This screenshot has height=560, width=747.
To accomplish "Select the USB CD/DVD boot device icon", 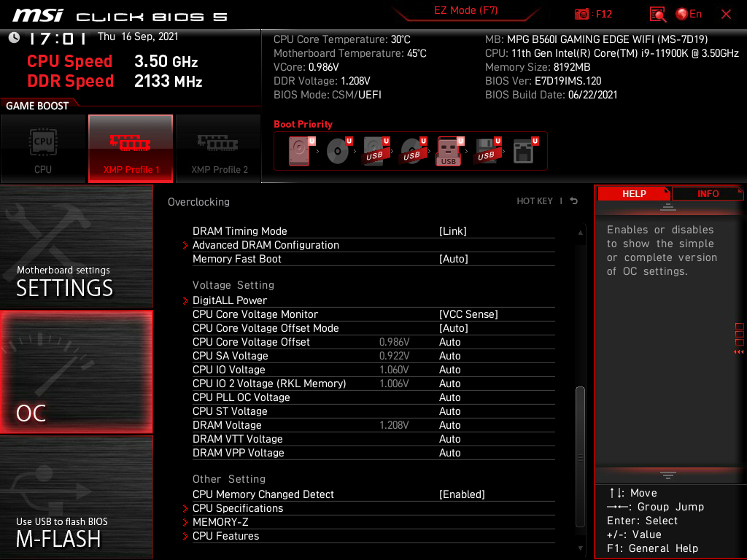I will (x=413, y=151).
